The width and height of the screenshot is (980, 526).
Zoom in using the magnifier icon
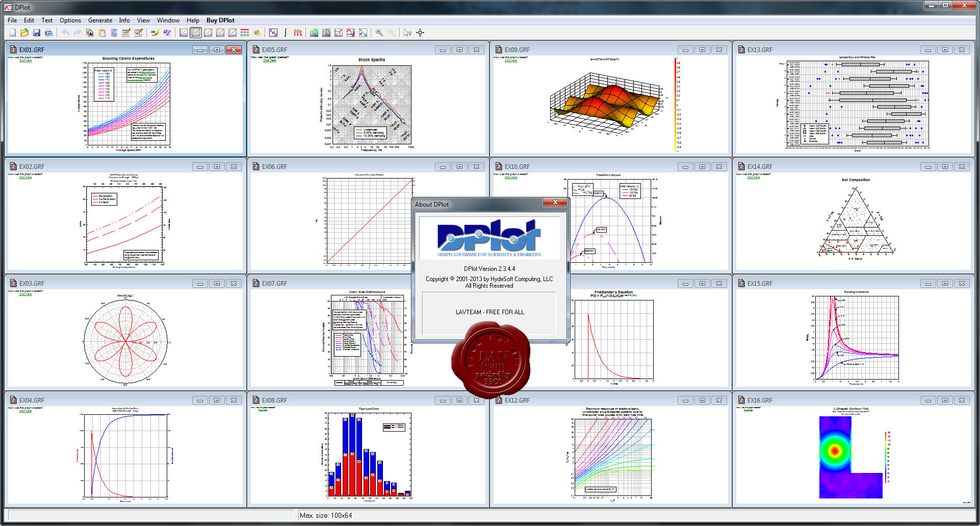pyautogui.click(x=379, y=33)
